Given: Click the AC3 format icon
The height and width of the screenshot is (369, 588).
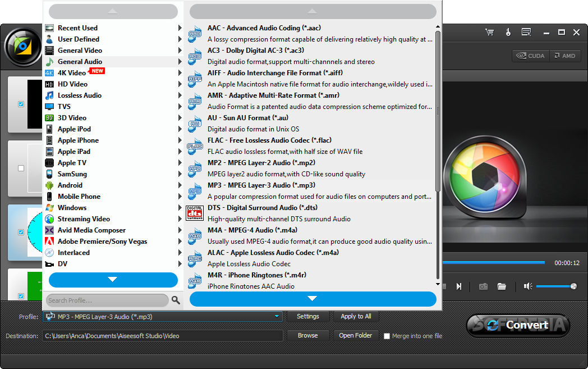Looking at the screenshot, I should [195, 56].
